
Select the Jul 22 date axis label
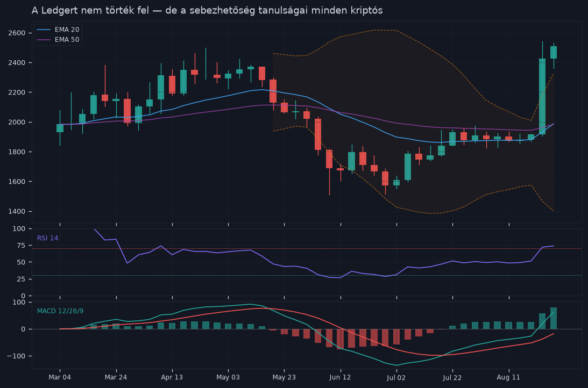pyautogui.click(x=452, y=377)
